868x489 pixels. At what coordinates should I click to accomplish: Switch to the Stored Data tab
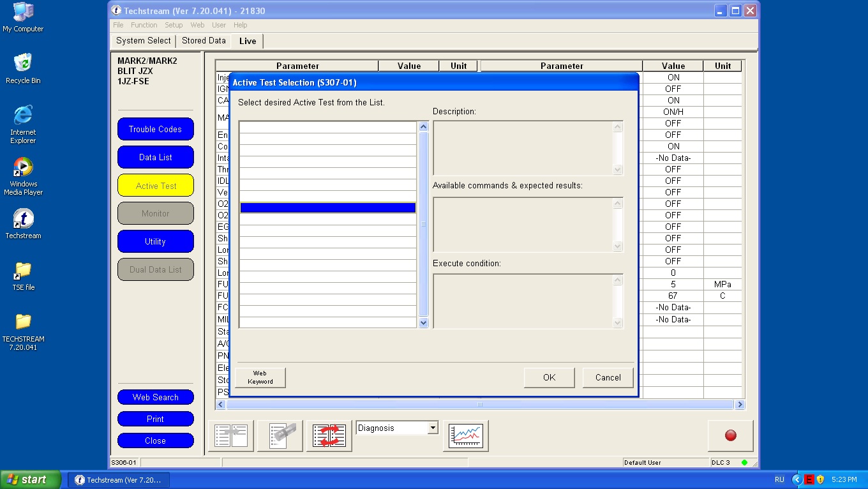coord(204,41)
